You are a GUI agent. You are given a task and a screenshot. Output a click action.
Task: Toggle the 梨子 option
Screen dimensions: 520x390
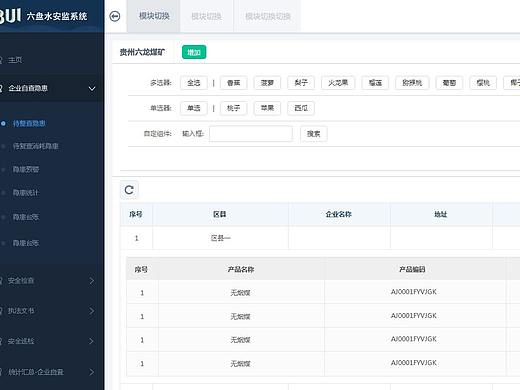pos(301,83)
